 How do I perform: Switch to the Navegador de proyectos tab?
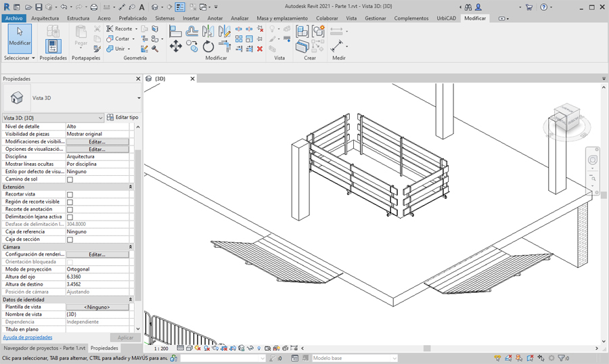(x=43, y=348)
